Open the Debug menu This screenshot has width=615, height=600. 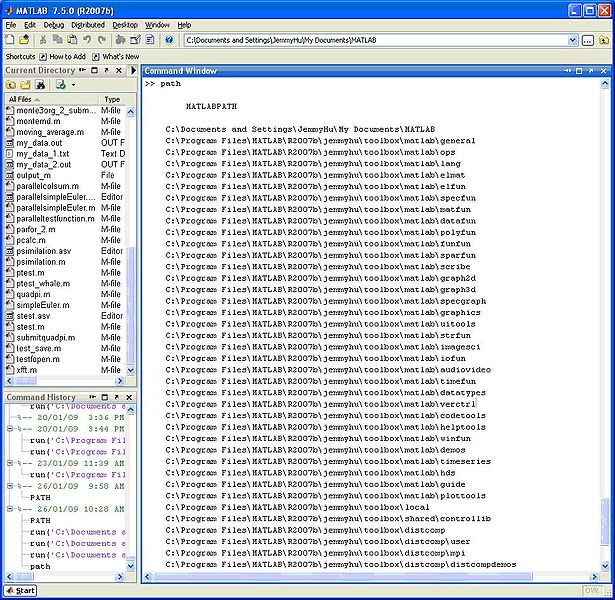click(54, 24)
